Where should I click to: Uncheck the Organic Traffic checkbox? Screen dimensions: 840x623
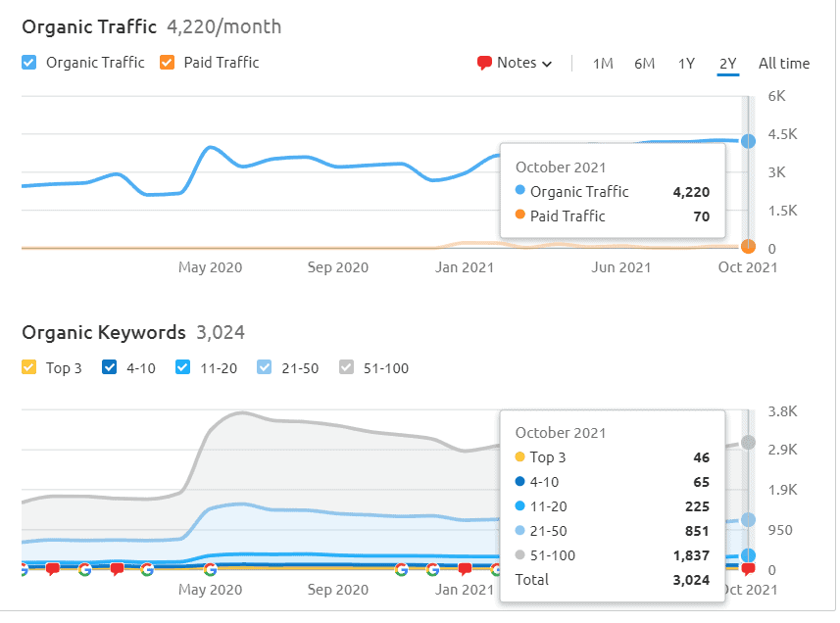coord(29,63)
